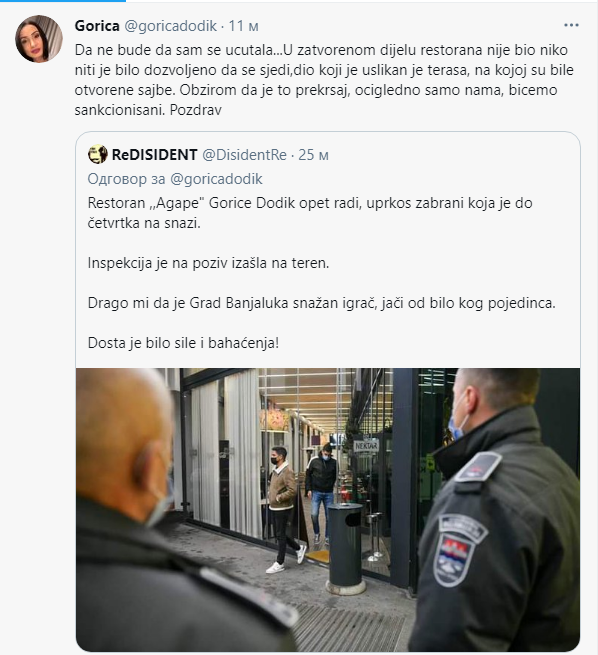This screenshot has height=655, width=598.
Task: Open the attached photo of officers
Action: (x=328, y=509)
